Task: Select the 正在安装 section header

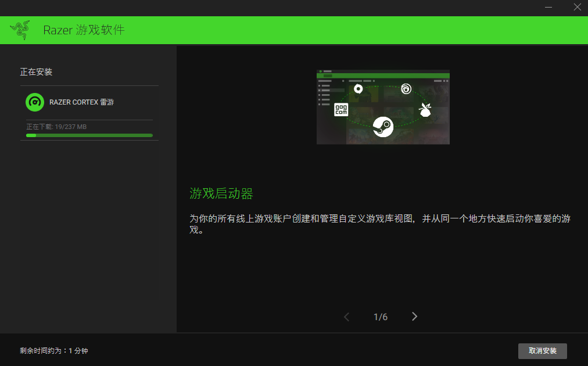Action: (37, 71)
